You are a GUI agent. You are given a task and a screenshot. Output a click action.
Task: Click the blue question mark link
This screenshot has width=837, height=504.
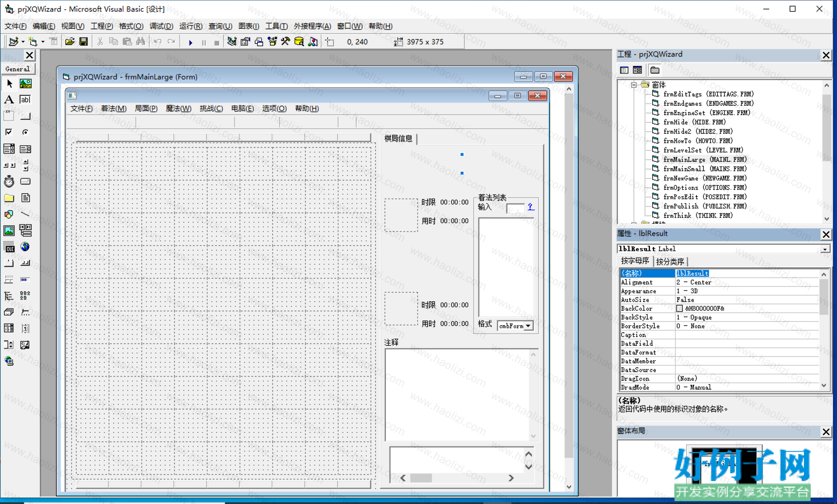tap(531, 207)
